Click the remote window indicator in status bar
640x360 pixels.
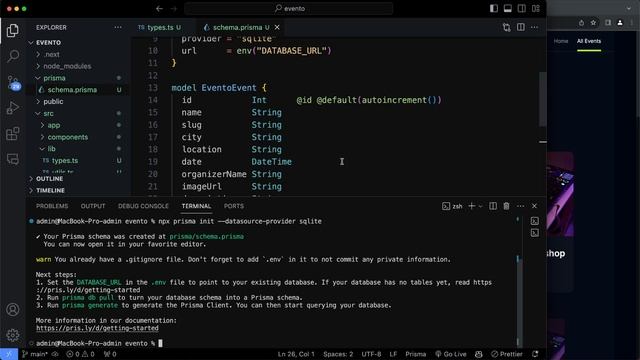pyautogui.click(x=9, y=354)
